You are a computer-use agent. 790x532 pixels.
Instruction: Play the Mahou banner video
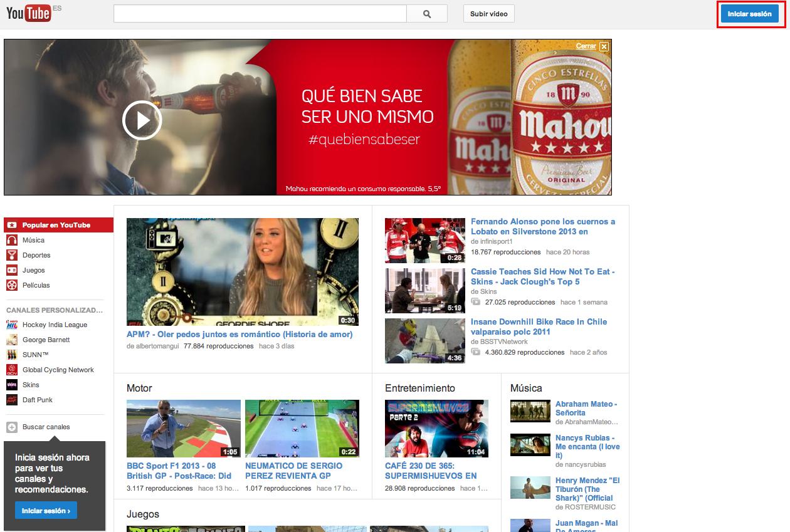click(142, 120)
